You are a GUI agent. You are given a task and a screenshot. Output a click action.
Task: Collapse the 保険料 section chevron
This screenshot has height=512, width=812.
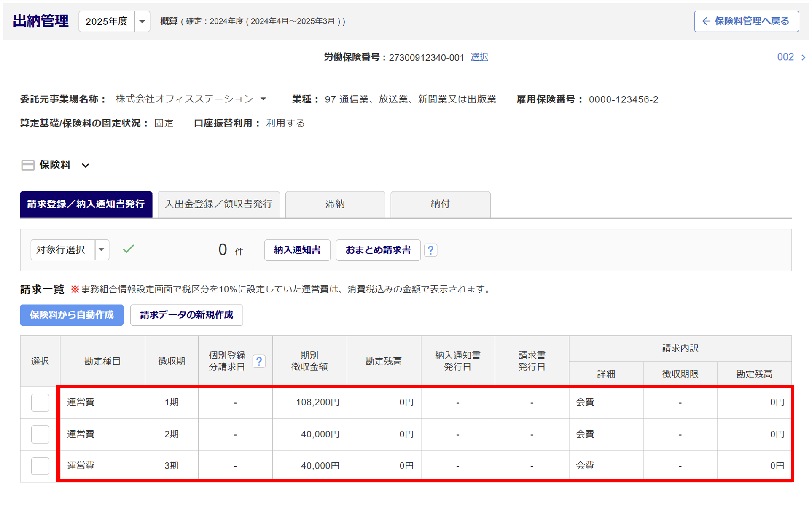pyautogui.click(x=86, y=165)
